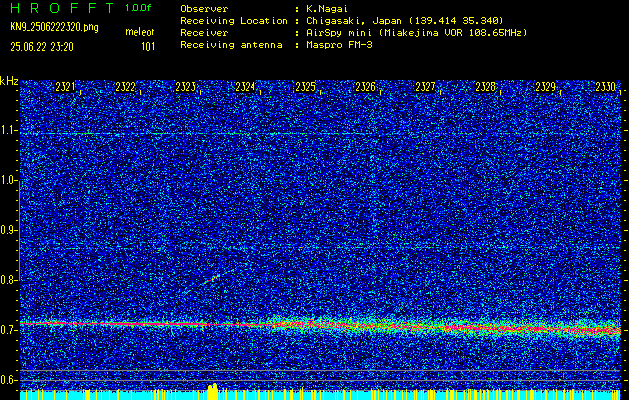Click the short diagonal meteor echo near 0.8 kHz
Screen dimensions: 629x400
[212, 279]
